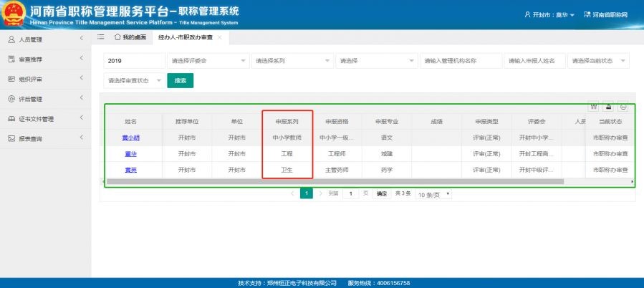This screenshot has height=288, width=644.
Task: Open the 报表查询 sidebar menu
Action: point(45,138)
